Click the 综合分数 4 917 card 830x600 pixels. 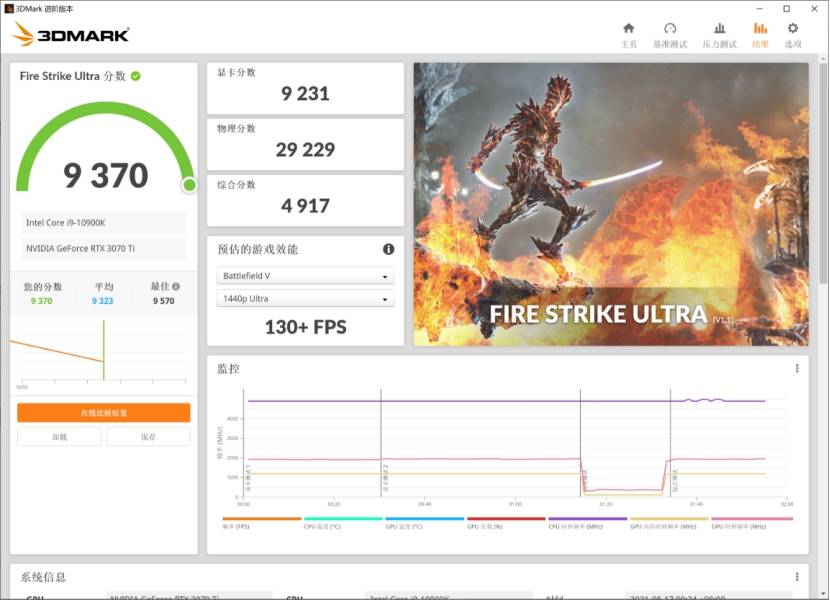click(x=305, y=201)
